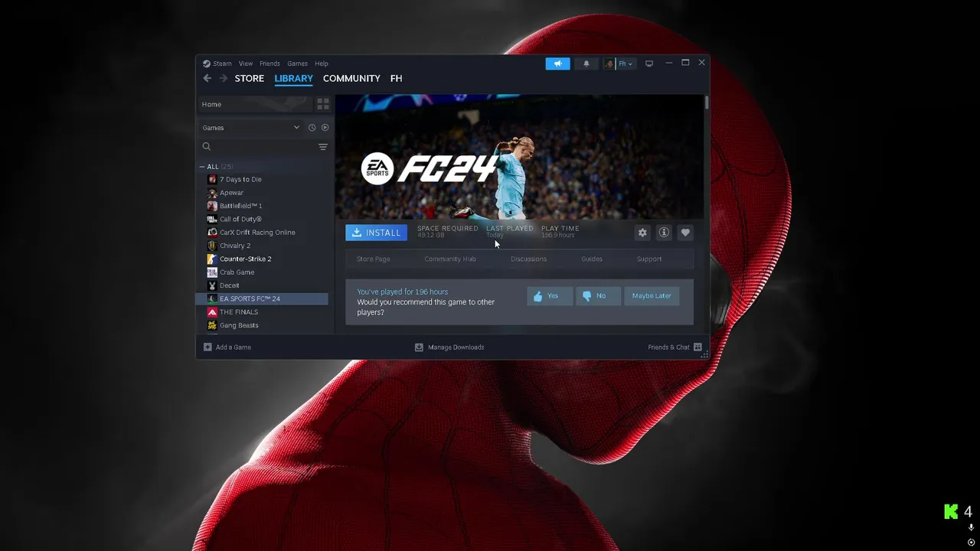Click the Home library button
Viewport: 980px width, 551px height.
coord(255,104)
